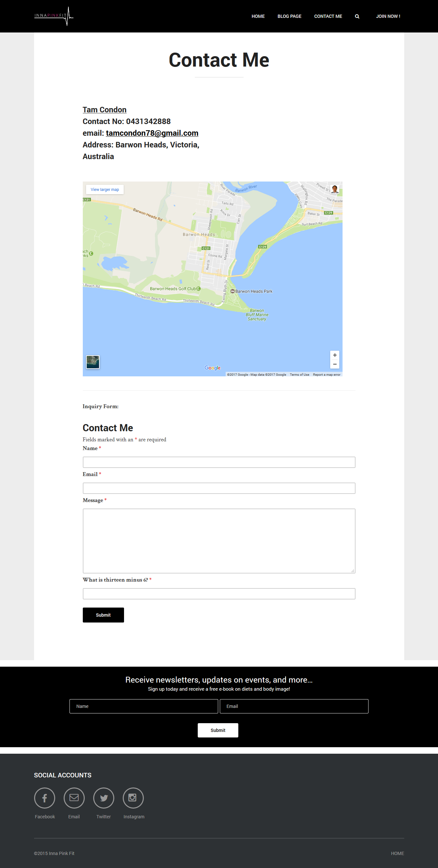Select CONTACT ME in the navigation

(328, 17)
